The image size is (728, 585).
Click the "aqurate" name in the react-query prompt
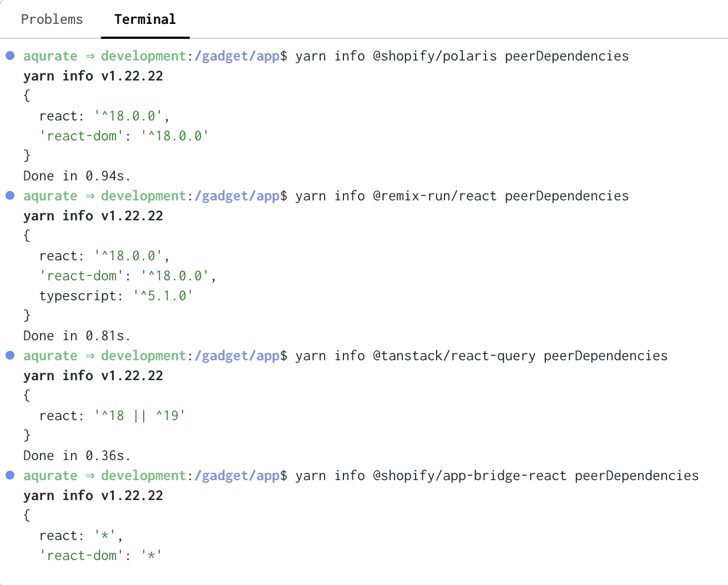[50, 356]
